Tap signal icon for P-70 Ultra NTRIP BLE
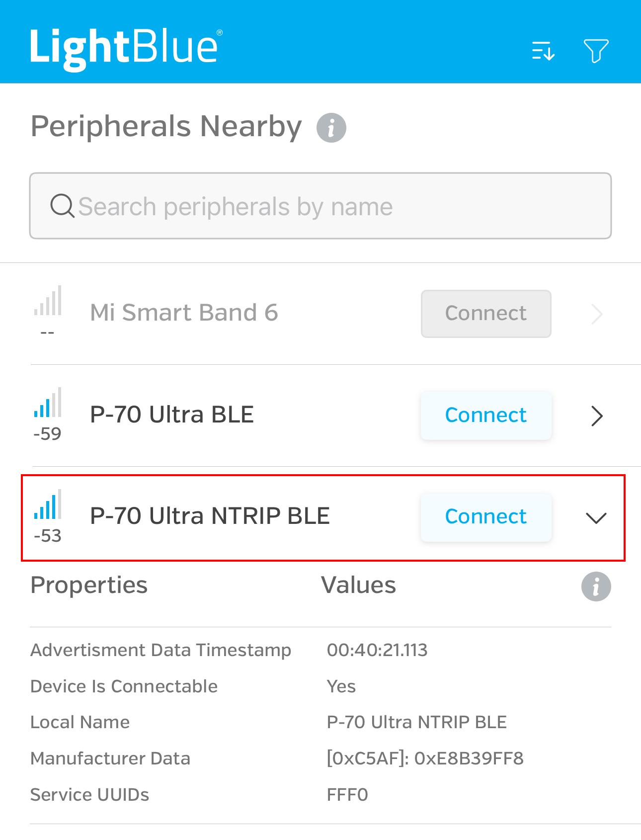Image resolution: width=641 pixels, height=840 pixels. (x=48, y=505)
